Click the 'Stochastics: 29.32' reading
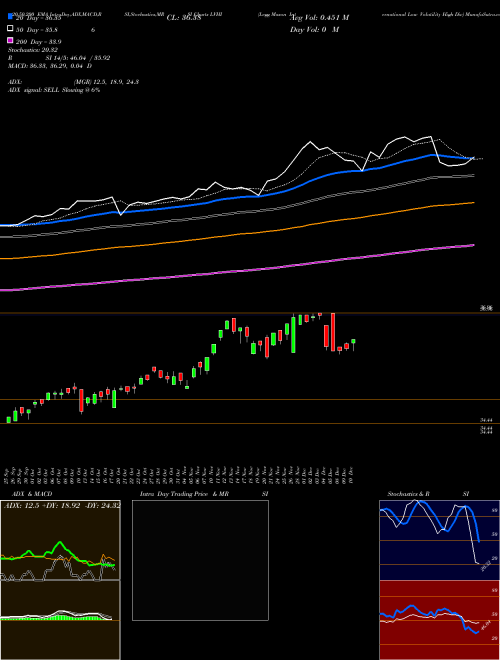The image size is (500, 660). point(33,50)
